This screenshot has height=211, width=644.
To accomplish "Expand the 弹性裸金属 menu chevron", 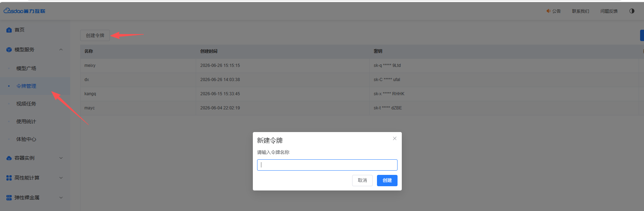I will 61,198.
